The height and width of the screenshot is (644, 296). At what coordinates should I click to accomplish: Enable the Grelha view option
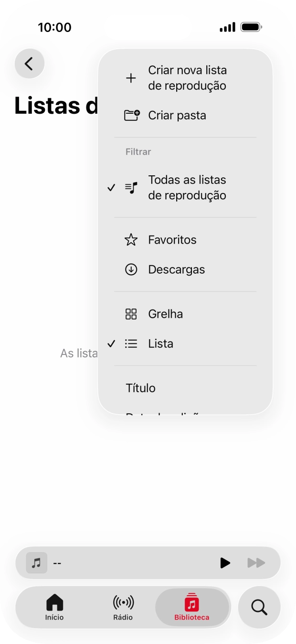tap(165, 314)
